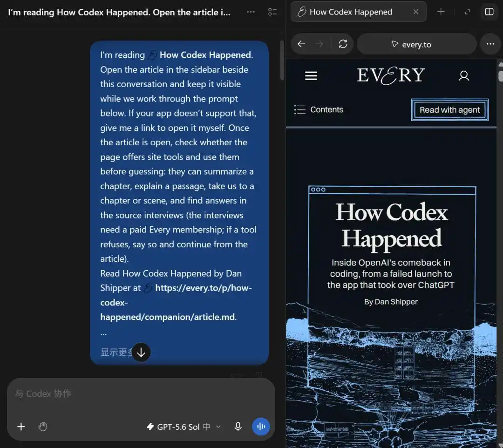Close the How Codex Happened browser tab

point(416,12)
